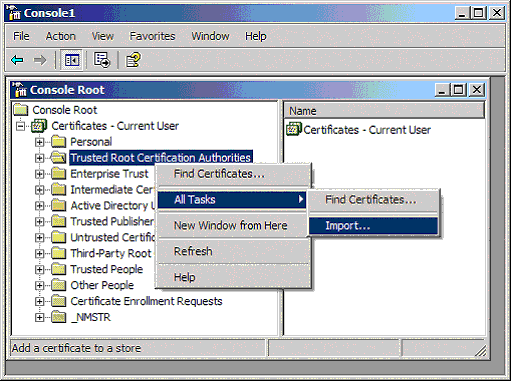Select Other People tree label
Viewport: 511px width, 384px height.
(x=102, y=285)
